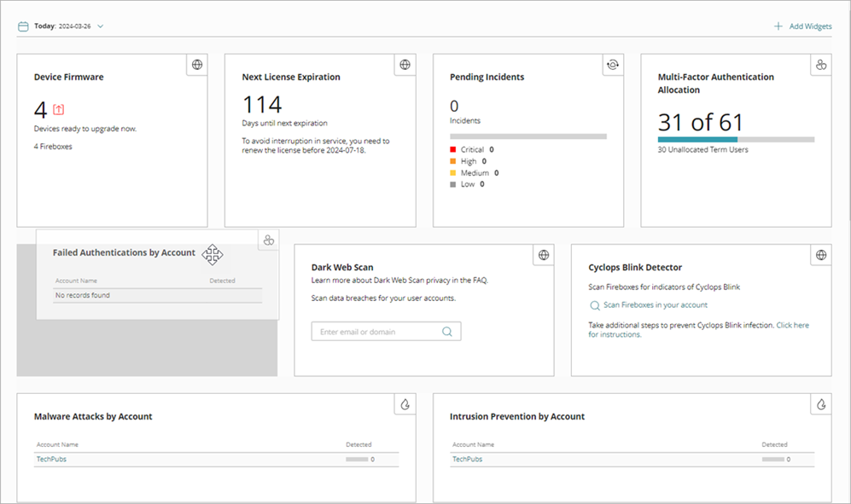Select the Detected column header in Malware Attacks
The height and width of the screenshot is (504, 851).
coord(358,444)
